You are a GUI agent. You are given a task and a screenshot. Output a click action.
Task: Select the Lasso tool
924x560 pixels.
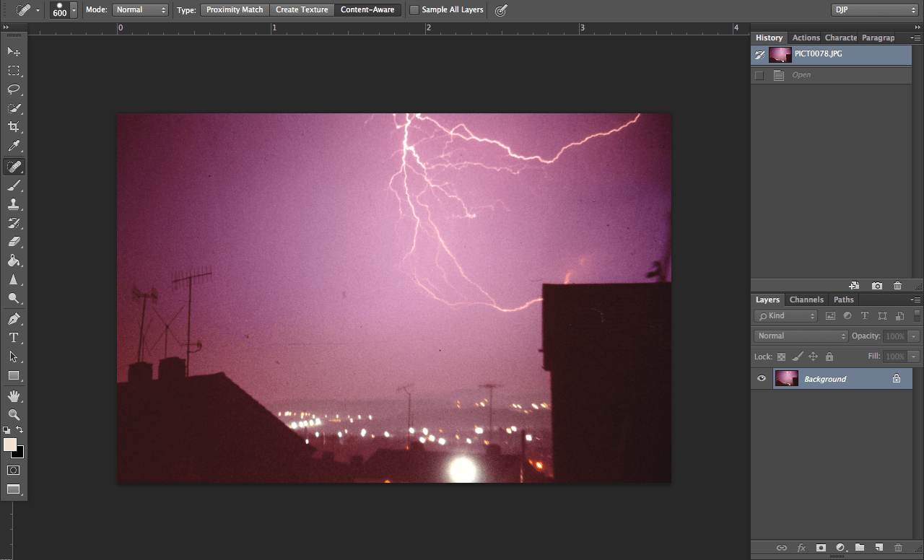click(14, 89)
